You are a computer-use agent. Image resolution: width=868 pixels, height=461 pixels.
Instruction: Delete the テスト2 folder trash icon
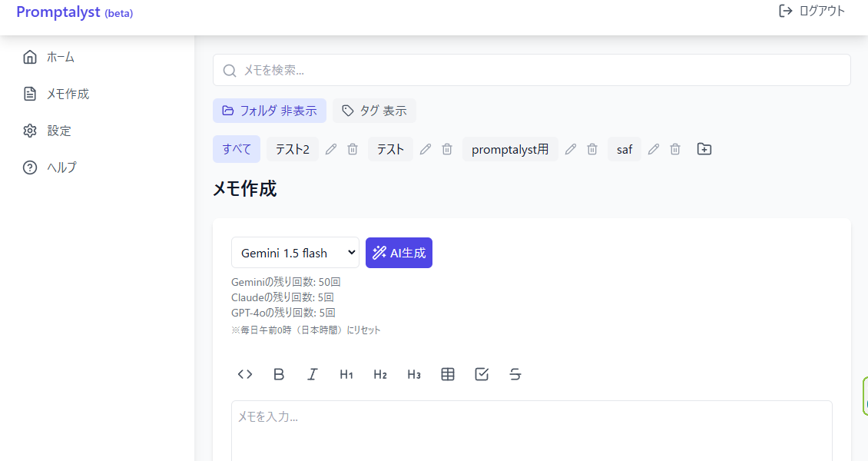click(x=353, y=149)
